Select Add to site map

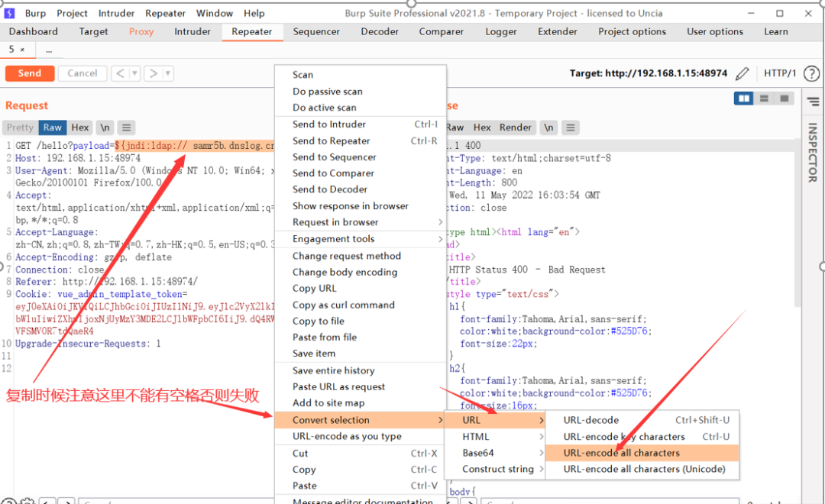pos(361,403)
